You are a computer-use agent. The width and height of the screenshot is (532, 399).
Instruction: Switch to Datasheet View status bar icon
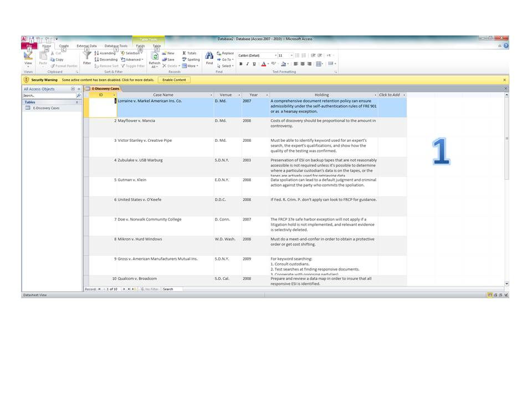tap(490, 295)
